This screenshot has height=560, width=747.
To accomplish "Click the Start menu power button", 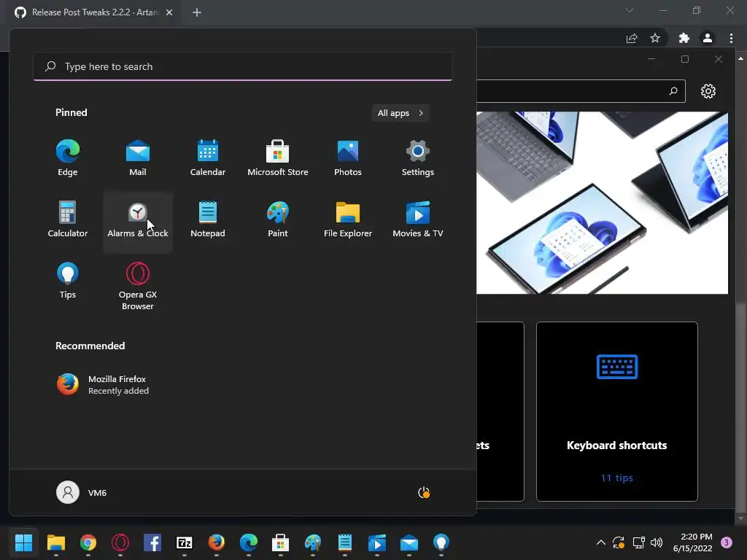I will (x=424, y=492).
